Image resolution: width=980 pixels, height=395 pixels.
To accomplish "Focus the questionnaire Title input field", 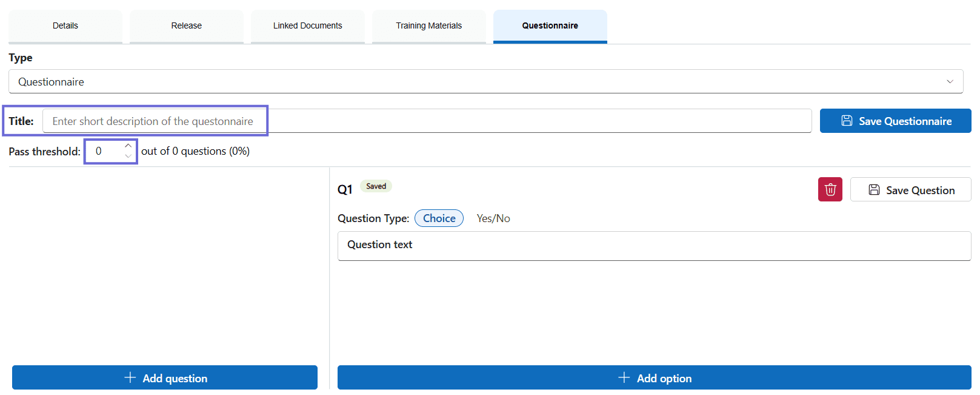I will pyautogui.click(x=427, y=121).
